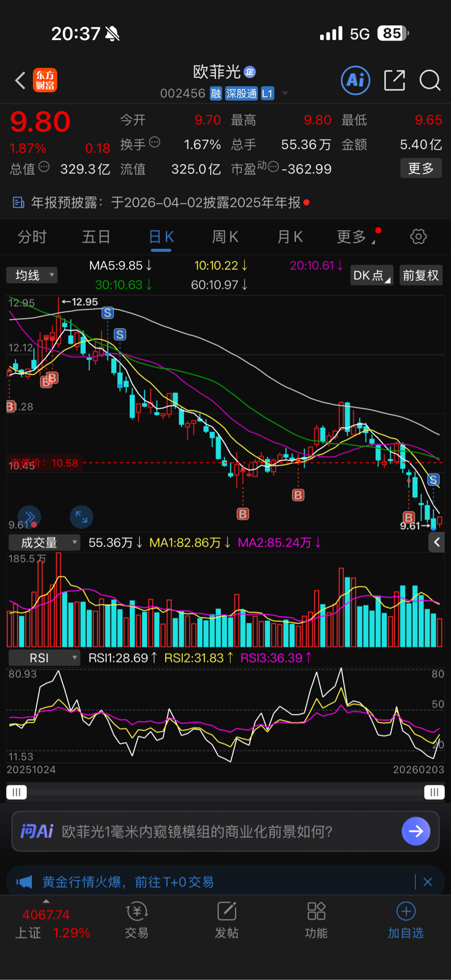Tap the 换手 info icon
This screenshot has height=980, width=451.
[154, 142]
